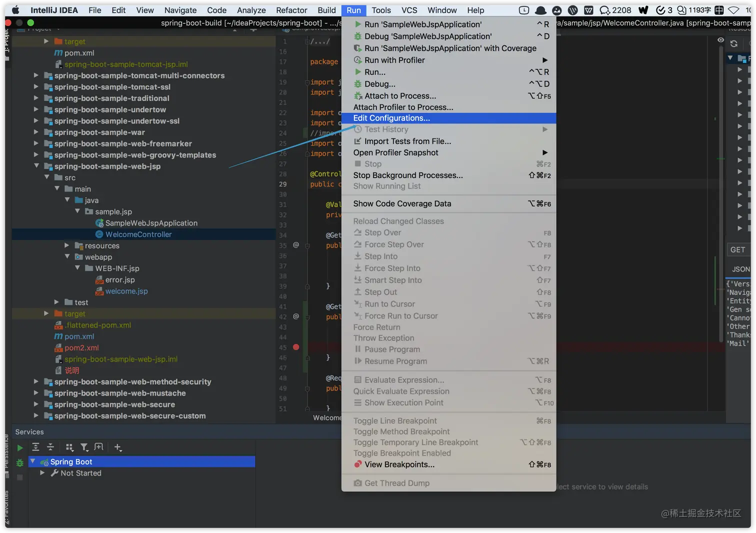
Task: Choose Run with Coverage menu item
Action: pos(448,48)
